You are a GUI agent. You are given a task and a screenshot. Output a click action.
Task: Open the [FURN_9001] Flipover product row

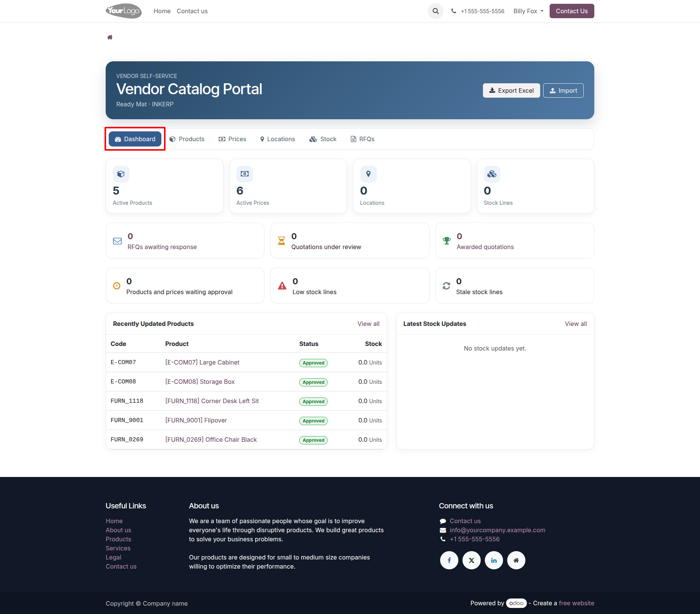click(x=246, y=420)
